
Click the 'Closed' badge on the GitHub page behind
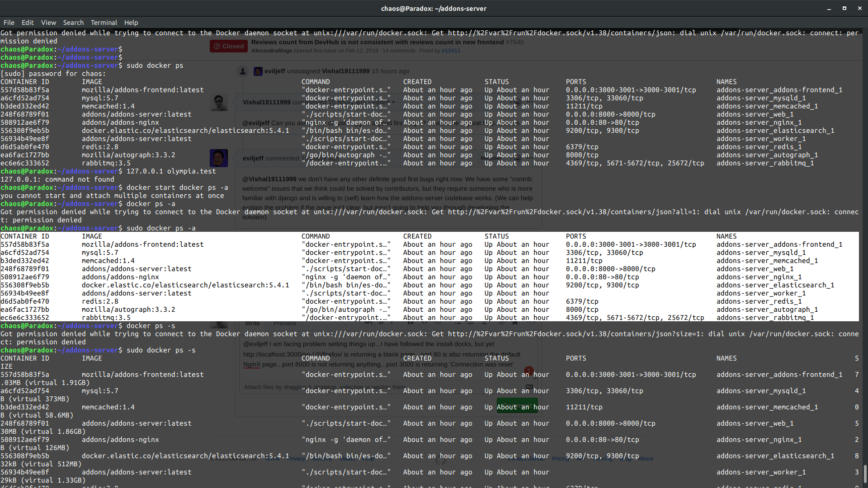(x=229, y=46)
